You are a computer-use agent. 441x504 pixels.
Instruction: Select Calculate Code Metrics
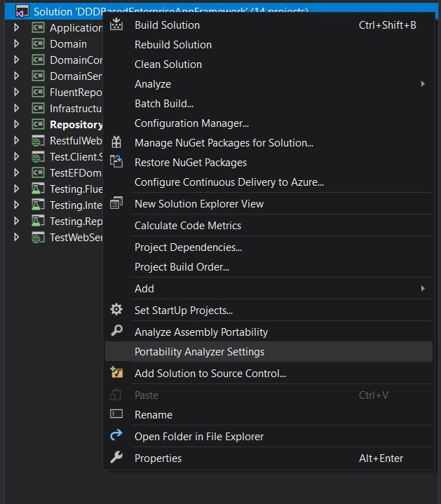click(188, 226)
